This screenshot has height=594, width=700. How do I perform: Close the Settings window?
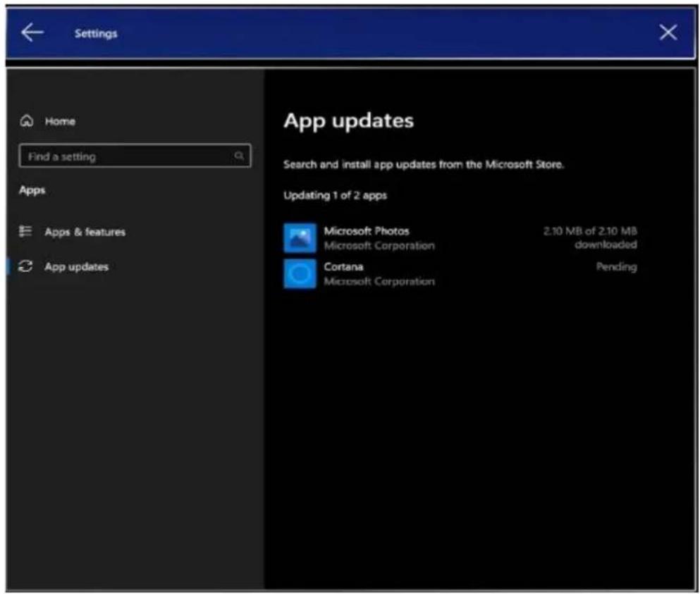click(668, 32)
